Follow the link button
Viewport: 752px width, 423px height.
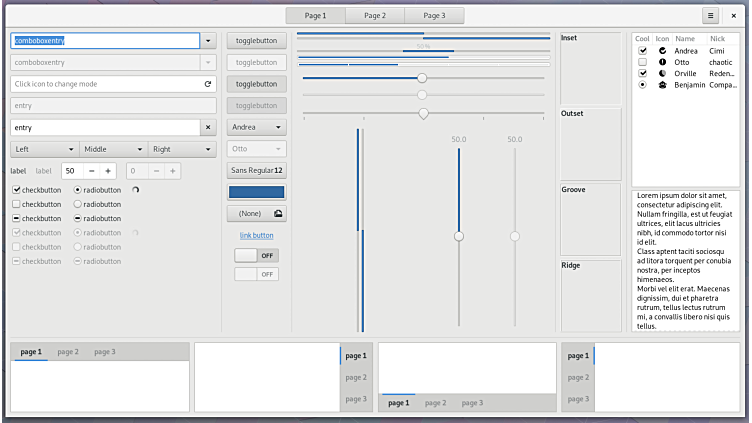click(x=257, y=235)
